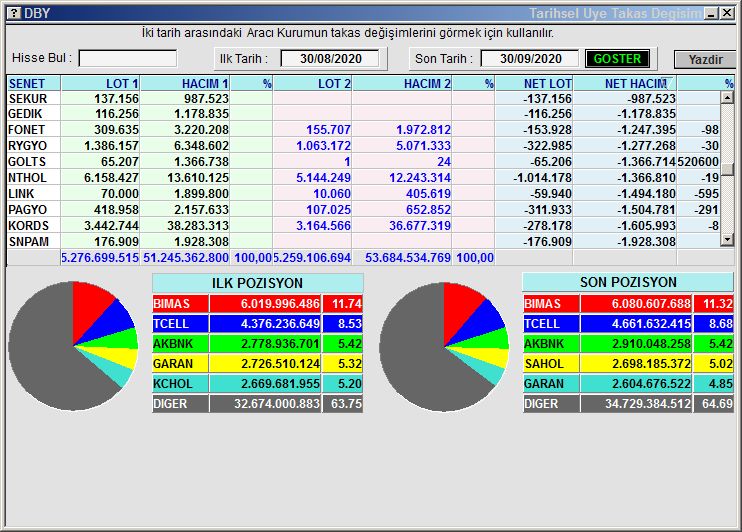Screen dimensions: 742x532
Task: Select the GOLTS row
Action: coord(363,162)
